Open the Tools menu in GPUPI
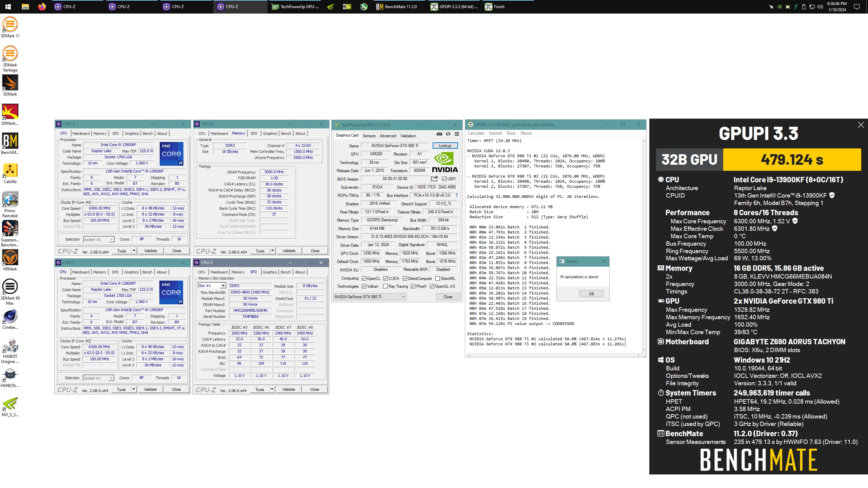The height and width of the screenshot is (488, 868). (511, 133)
